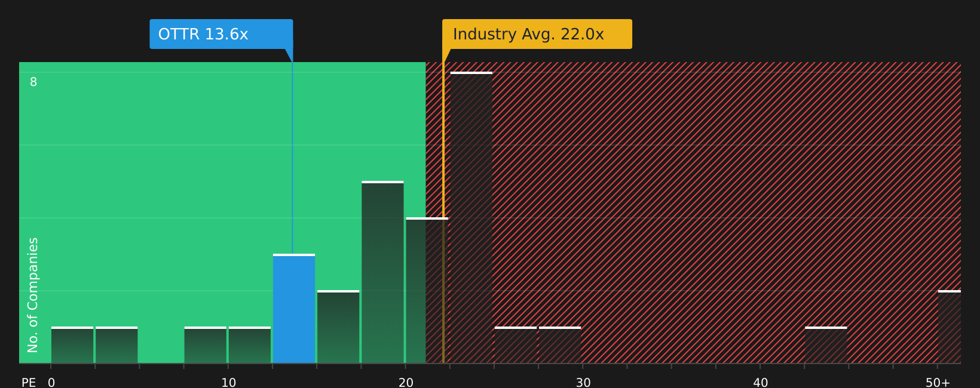Click the OTTR 13.6x label
980x388 pixels.
(x=221, y=34)
